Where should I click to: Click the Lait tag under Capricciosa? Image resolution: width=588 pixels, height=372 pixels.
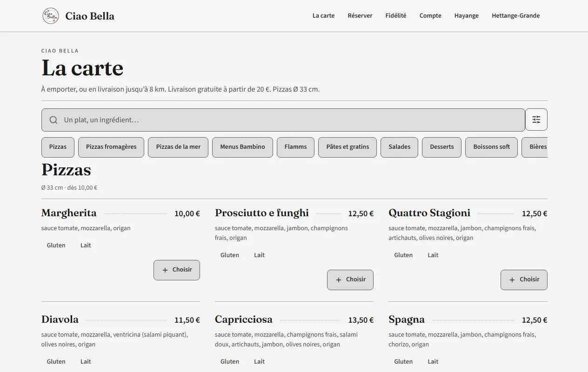260,361
